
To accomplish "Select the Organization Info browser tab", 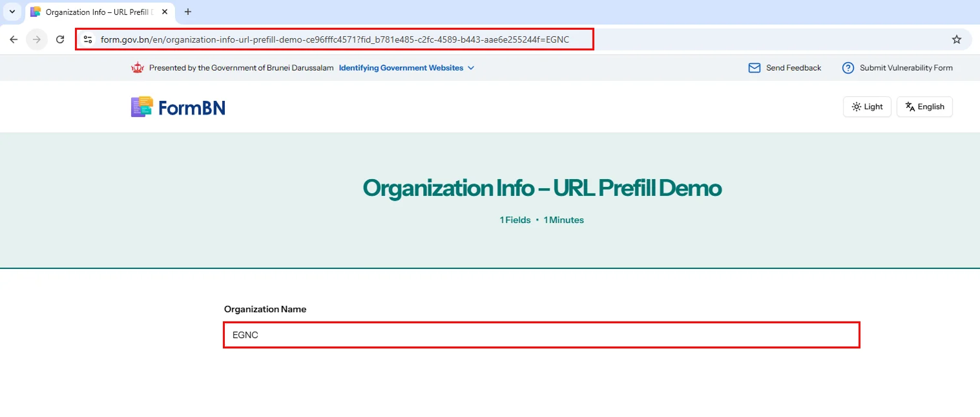I will pos(97,12).
